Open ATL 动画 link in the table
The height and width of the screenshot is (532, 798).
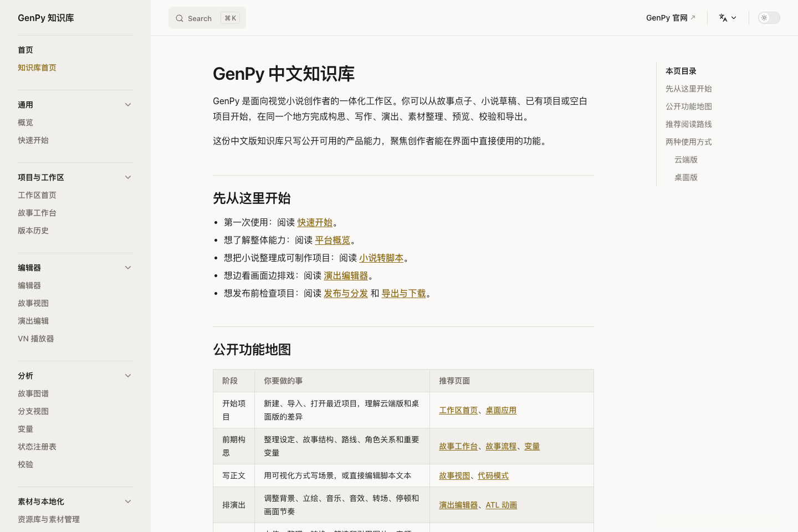click(x=501, y=505)
